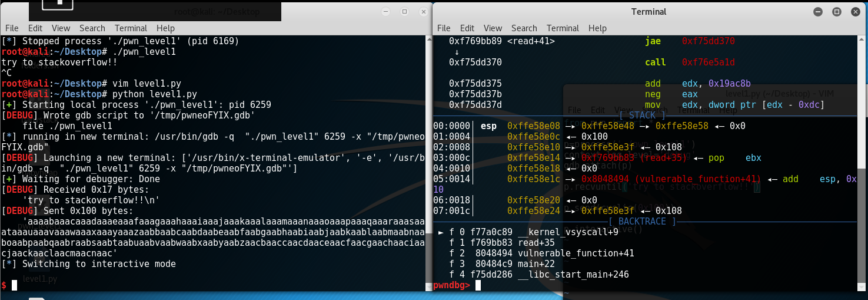Close the root@kali terminal window
The width and height of the screenshot is (868, 300).
tap(423, 12)
